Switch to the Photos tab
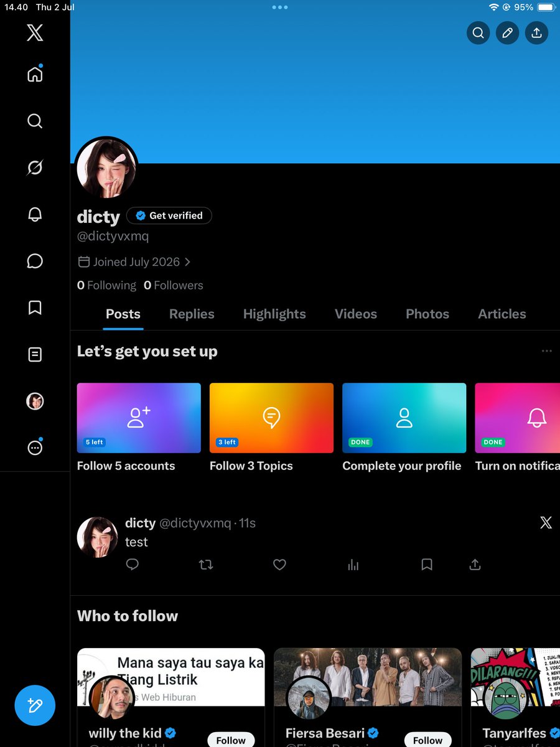560x747 pixels. click(427, 314)
